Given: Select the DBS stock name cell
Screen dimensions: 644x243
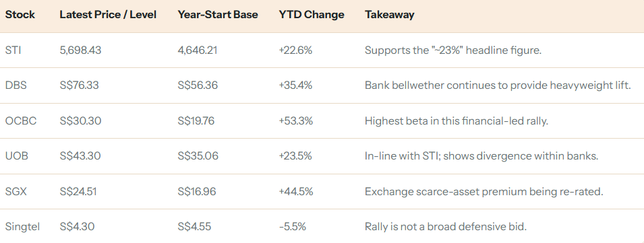Looking at the screenshot, I should click(x=14, y=85).
